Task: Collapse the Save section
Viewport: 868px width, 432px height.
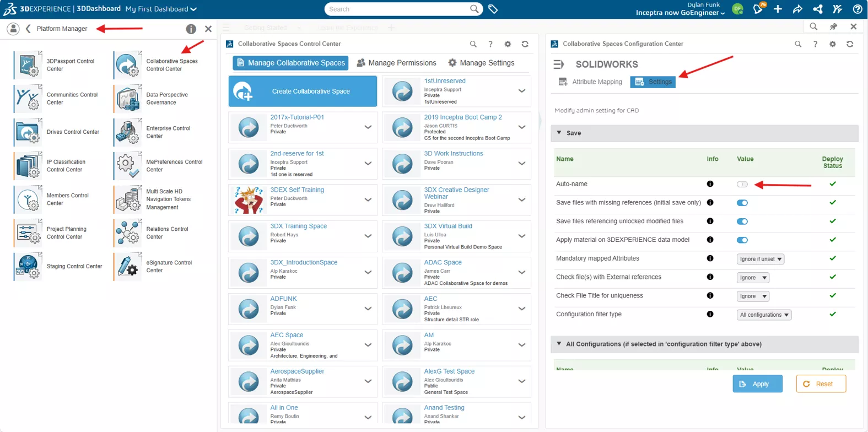Action: [x=559, y=133]
